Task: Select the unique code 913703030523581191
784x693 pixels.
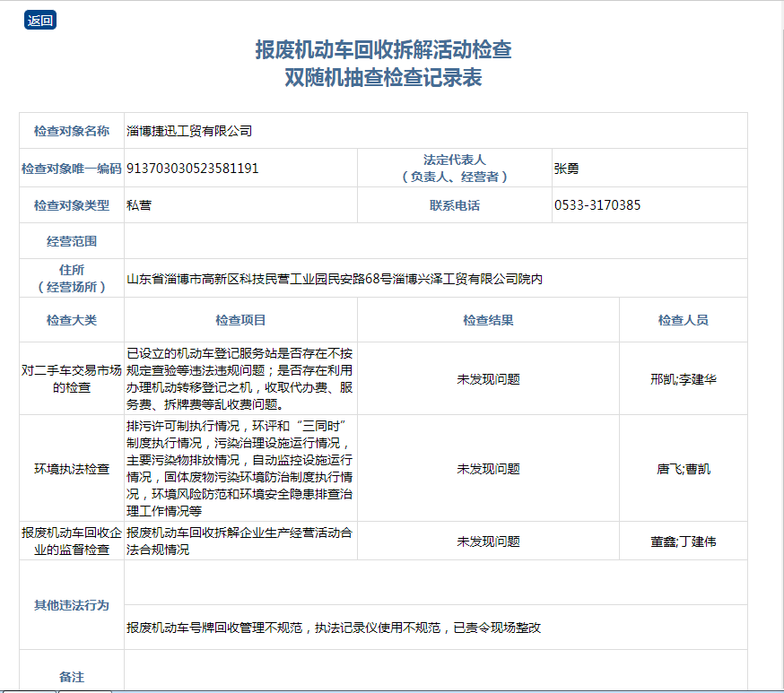Action: pos(193,168)
